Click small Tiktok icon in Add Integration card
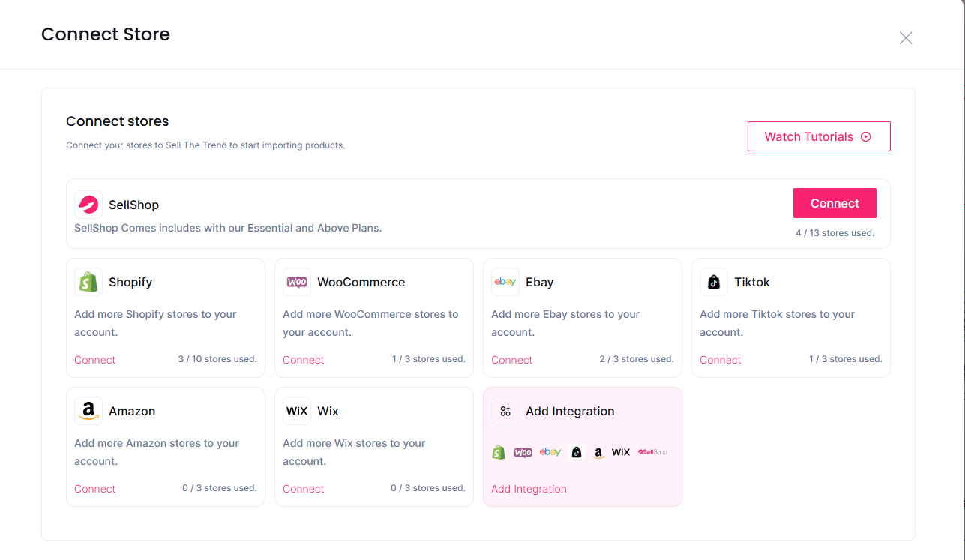Viewport: 965px width, 560px height. [576, 452]
